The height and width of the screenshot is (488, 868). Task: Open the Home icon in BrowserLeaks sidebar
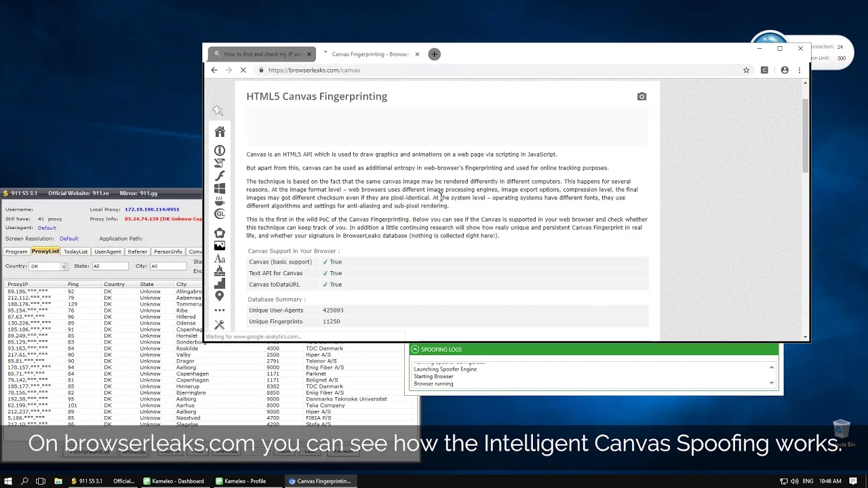(220, 131)
